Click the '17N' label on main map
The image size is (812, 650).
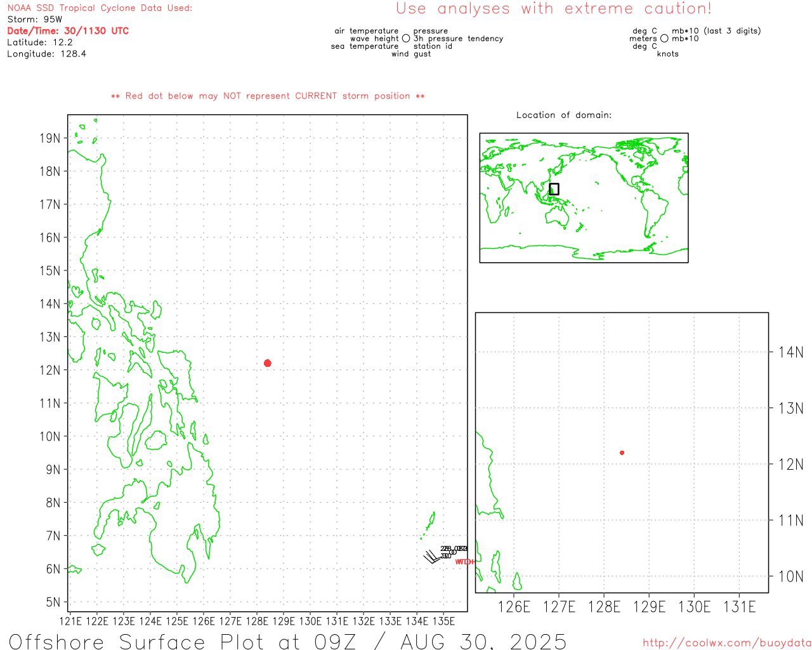[x=50, y=204]
